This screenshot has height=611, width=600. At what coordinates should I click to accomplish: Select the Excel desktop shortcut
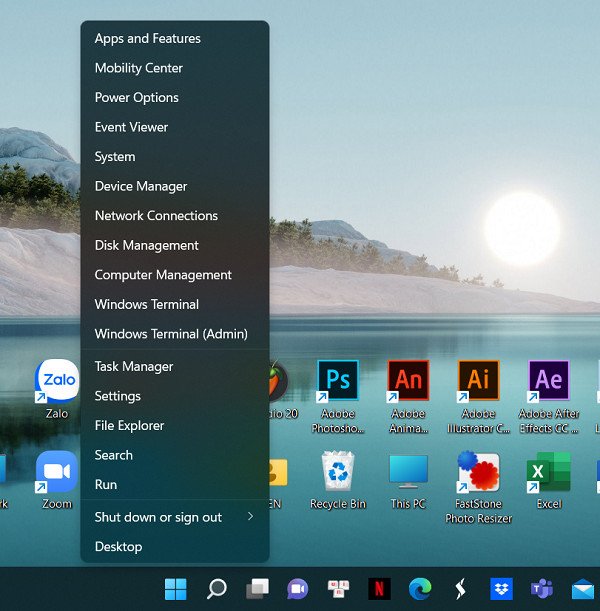(549, 472)
